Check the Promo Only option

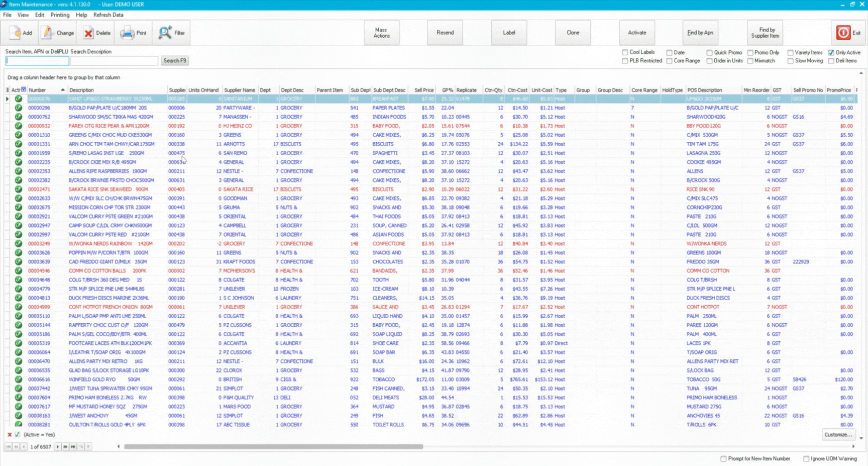(x=750, y=52)
